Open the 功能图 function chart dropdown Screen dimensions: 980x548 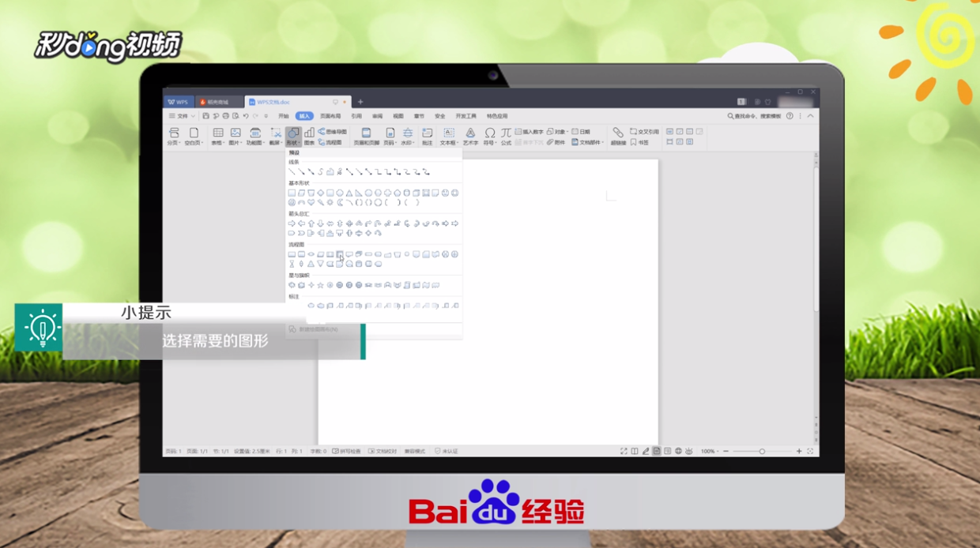pyautogui.click(x=254, y=137)
